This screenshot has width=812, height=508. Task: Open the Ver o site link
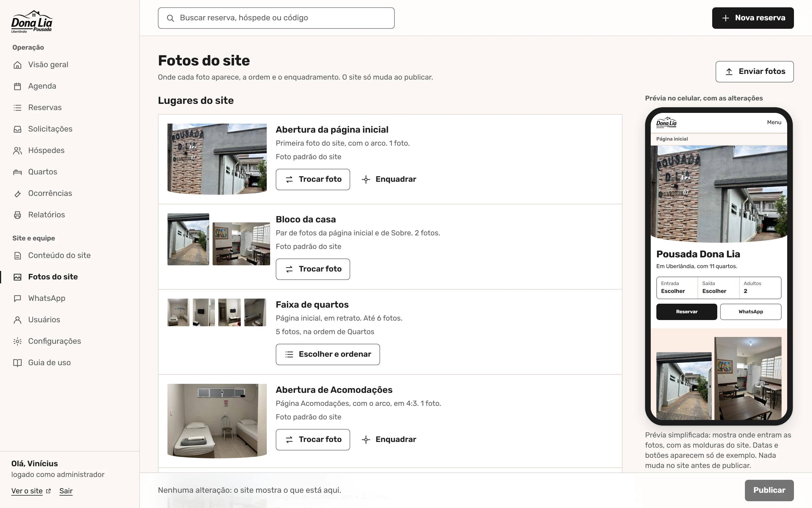point(31,491)
